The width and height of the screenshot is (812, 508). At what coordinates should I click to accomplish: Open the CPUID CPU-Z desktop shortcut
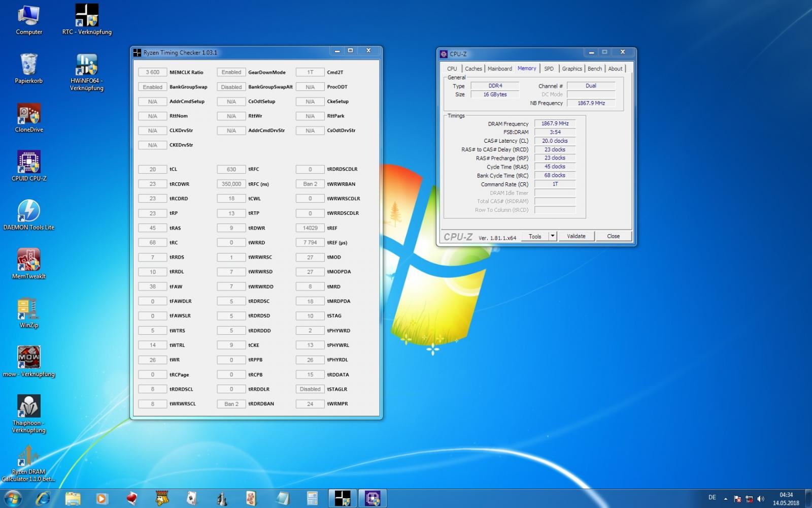click(29, 163)
